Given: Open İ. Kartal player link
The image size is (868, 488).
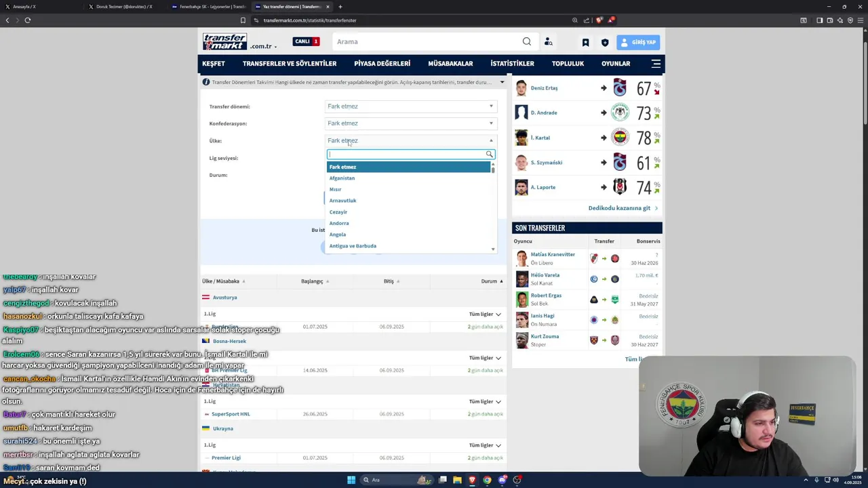Looking at the screenshot, I should [x=540, y=138].
